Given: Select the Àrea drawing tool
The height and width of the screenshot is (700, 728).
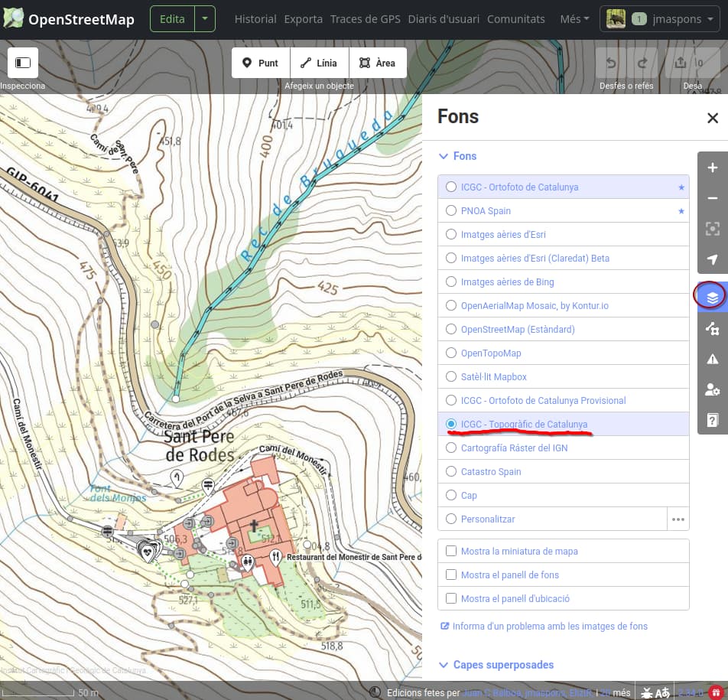Looking at the screenshot, I should point(378,63).
